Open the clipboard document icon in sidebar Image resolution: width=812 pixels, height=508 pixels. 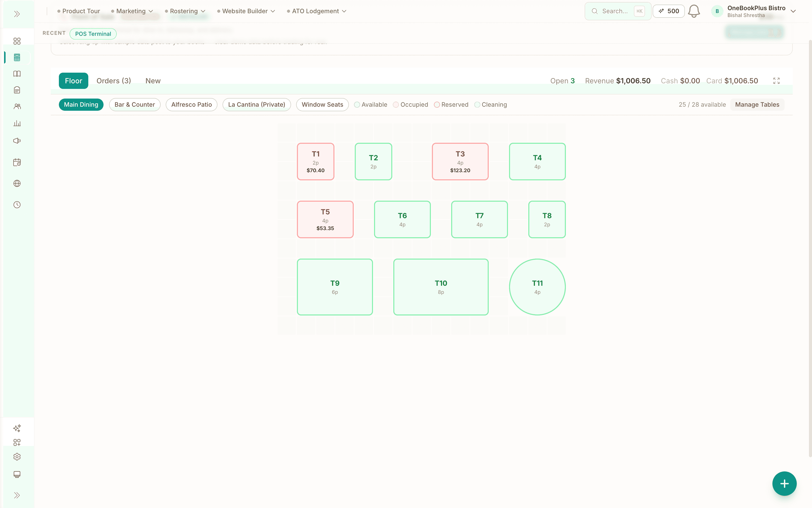pos(17,90)
